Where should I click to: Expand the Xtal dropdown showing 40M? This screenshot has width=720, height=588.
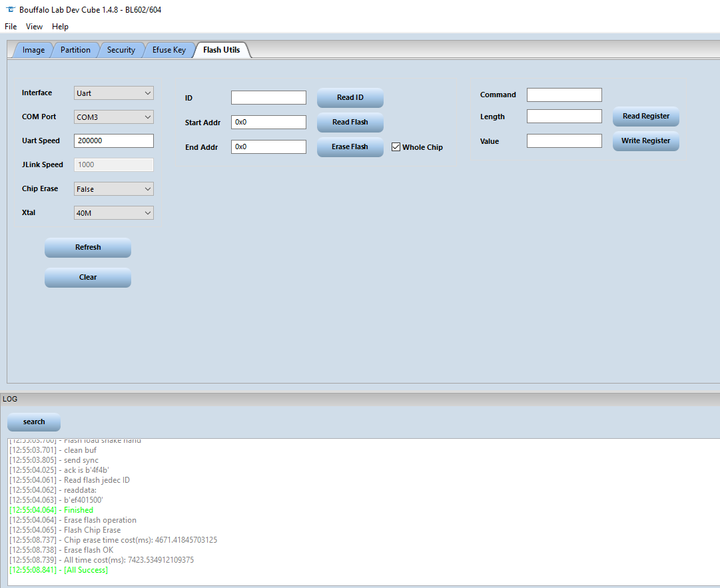pyautogui.click(x=114, y=213)
